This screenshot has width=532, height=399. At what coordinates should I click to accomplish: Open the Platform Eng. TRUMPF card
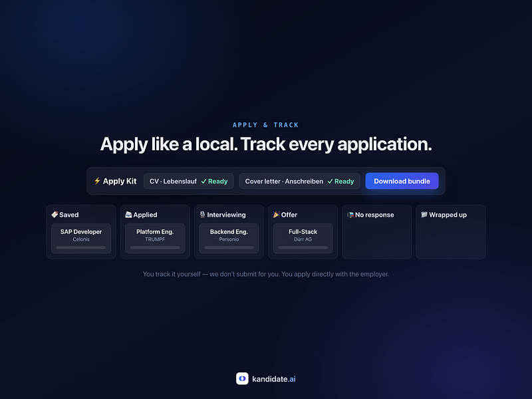coord(155,239)
